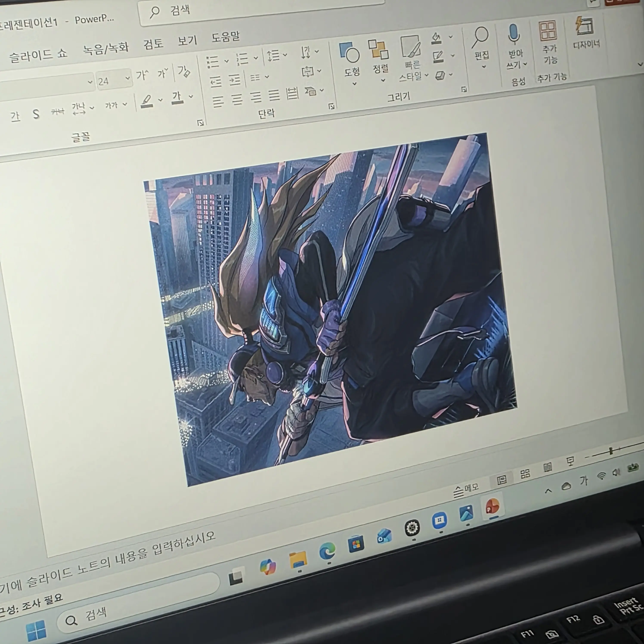This screenshot has width=644, height=644.
Task: Decrease font size with 가v button
Action: (163, 73)
